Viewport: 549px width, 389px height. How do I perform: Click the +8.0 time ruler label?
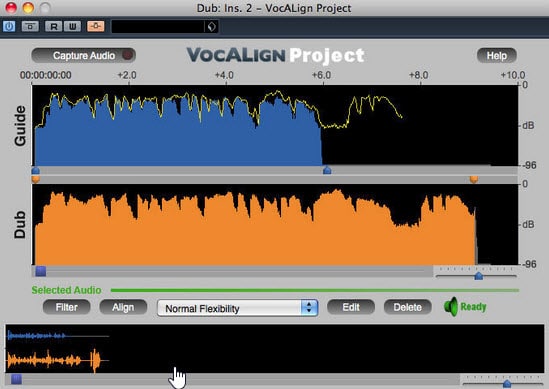click(x=419, y=75)
